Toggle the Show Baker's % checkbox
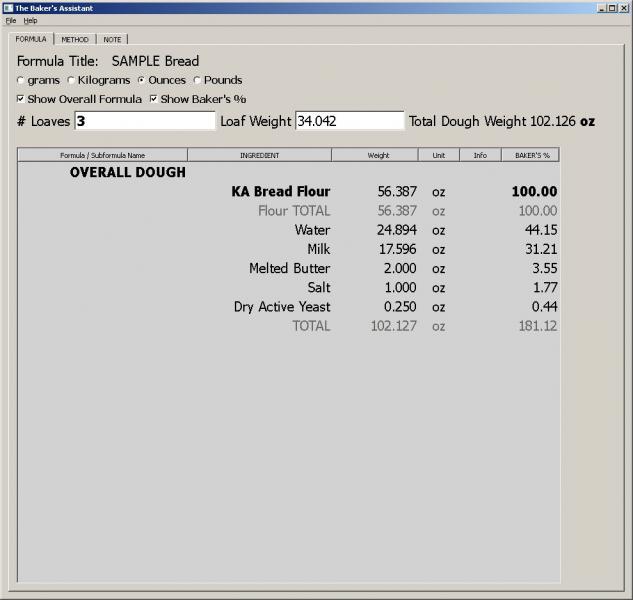Screen dimensions: 633x600 tap(153, 99)
